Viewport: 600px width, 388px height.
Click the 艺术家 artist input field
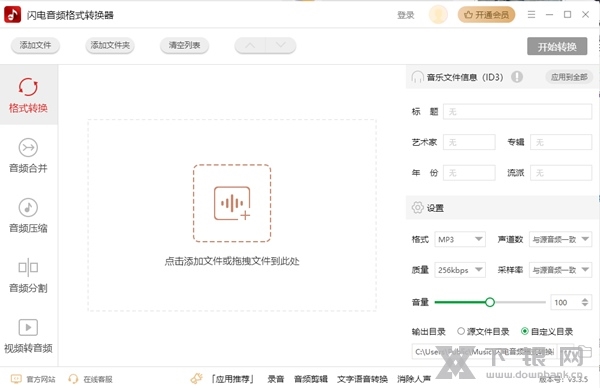(469, 142)
